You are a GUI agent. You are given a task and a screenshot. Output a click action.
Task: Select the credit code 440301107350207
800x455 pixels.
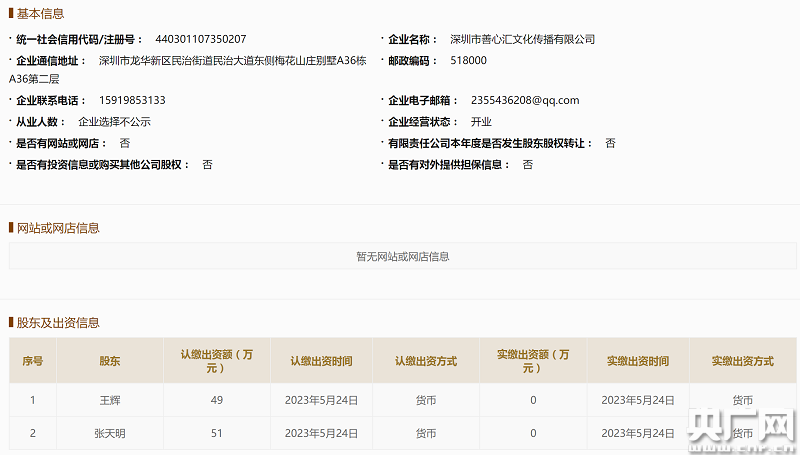201,39
